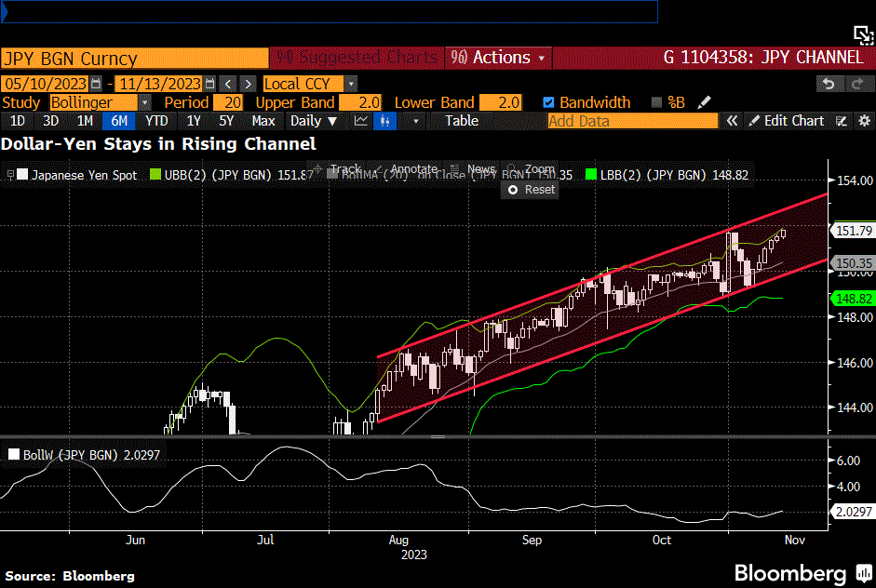Click the Bloomberg logo icon at bottom right
876x588 pixels.
[x=864, y=573]
